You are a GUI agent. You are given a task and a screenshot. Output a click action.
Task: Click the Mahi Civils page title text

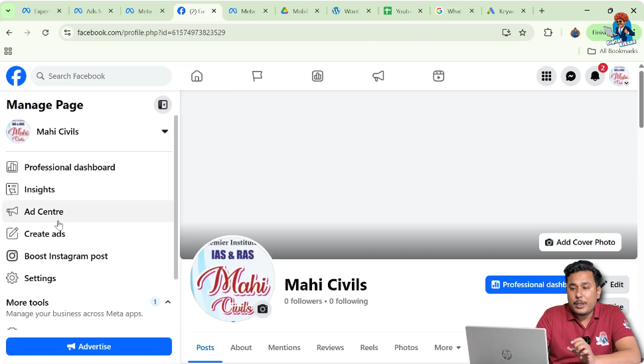(x=326, y=284)
